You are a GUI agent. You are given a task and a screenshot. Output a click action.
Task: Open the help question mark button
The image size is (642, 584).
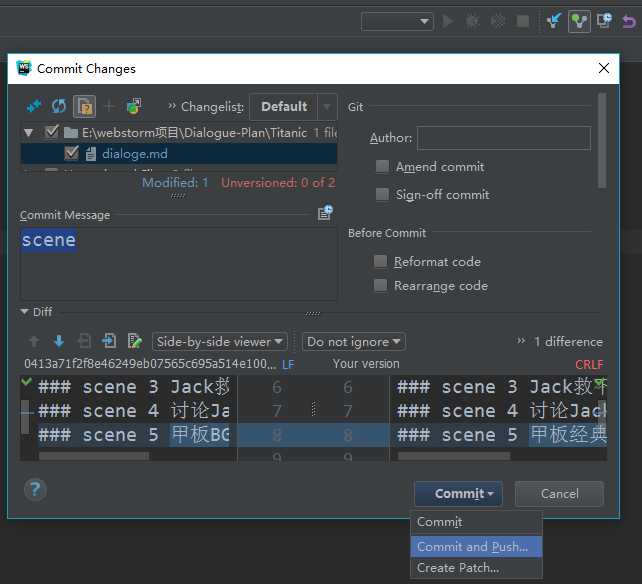tap(35, 489)
